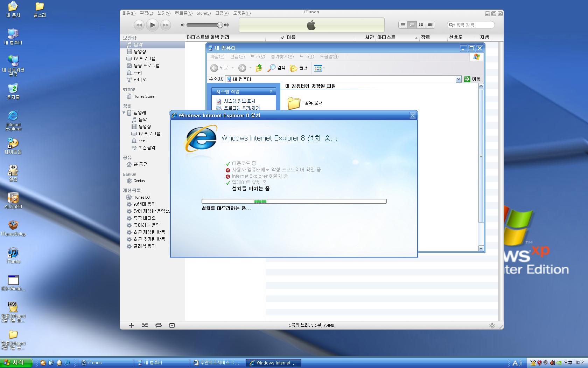Select TV 프로그램 in iTunes library
Viewport: 588px width, 368px height.
click(x=153, y=59)
